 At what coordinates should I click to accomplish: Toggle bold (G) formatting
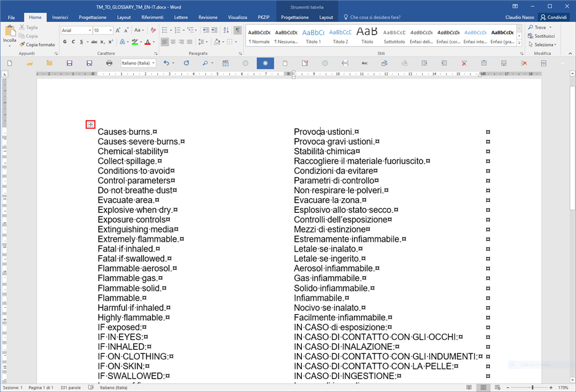click(64, 42)
